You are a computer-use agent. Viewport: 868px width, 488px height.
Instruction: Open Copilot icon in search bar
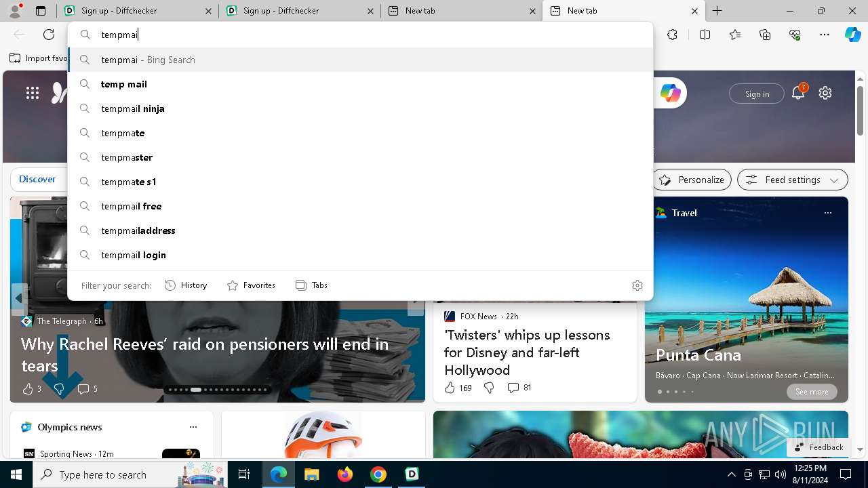[670, 94]
